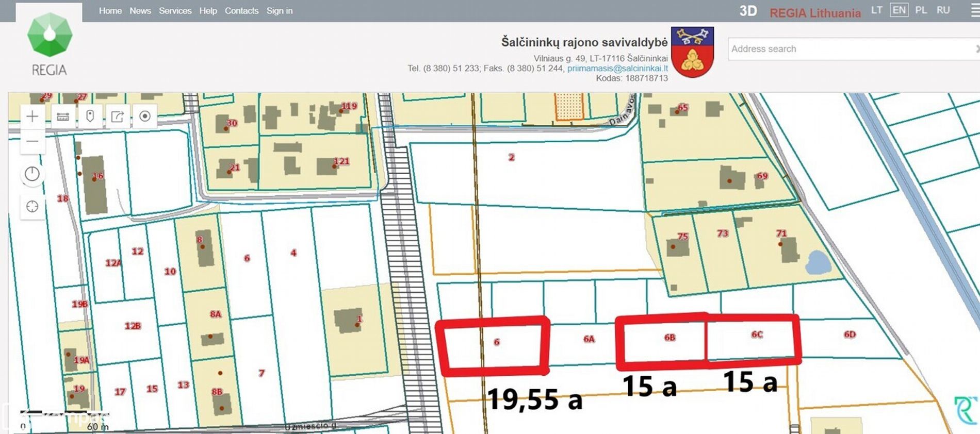Click house number 16 on map

pyautogui.click(x=98, y=176)
